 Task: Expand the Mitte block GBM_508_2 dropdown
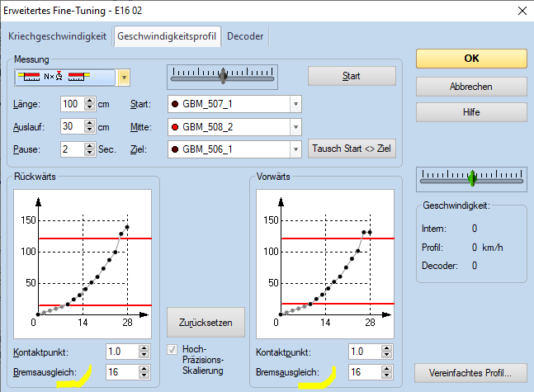click(295, 126)
